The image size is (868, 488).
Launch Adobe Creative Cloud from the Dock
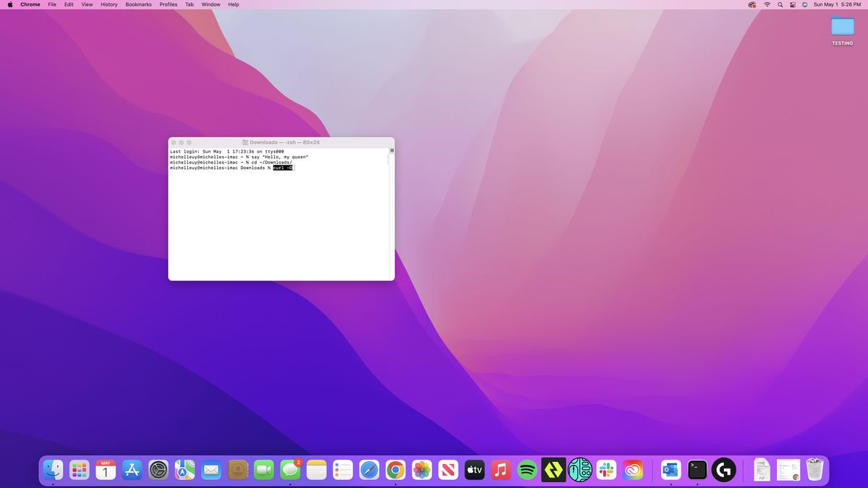pos(633,470)
